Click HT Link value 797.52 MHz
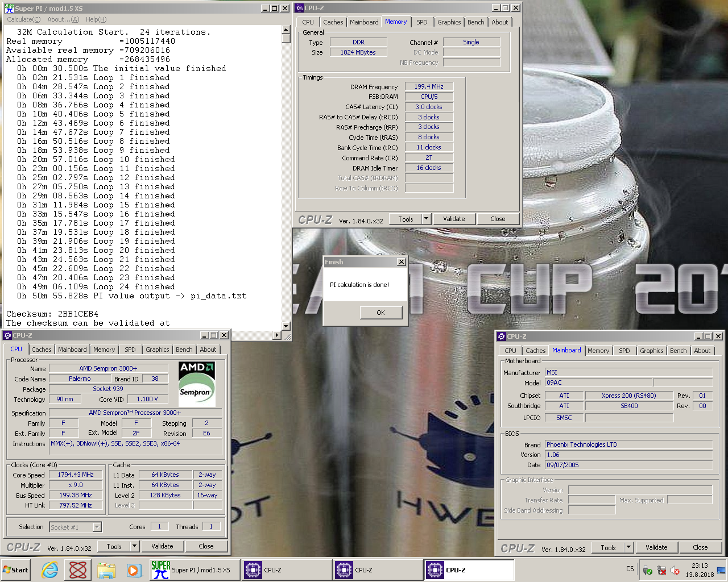 point(76,505)
